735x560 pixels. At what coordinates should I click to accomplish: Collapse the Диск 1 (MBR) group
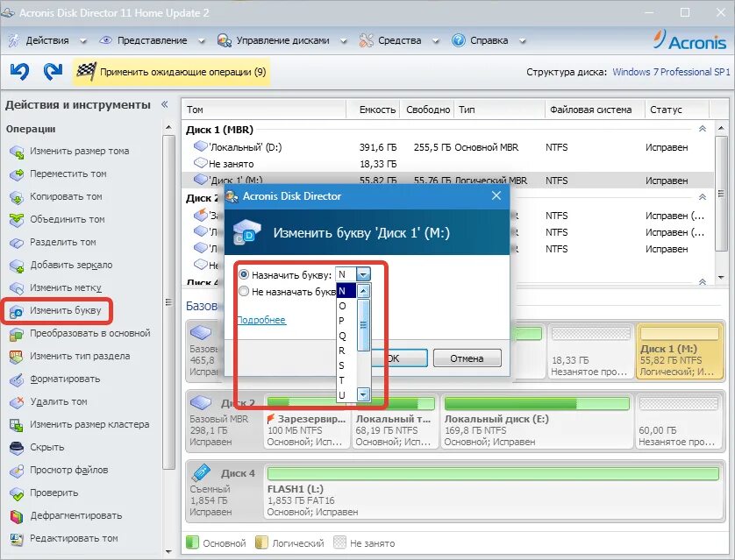pyautogui.click(x=703, y=129)
